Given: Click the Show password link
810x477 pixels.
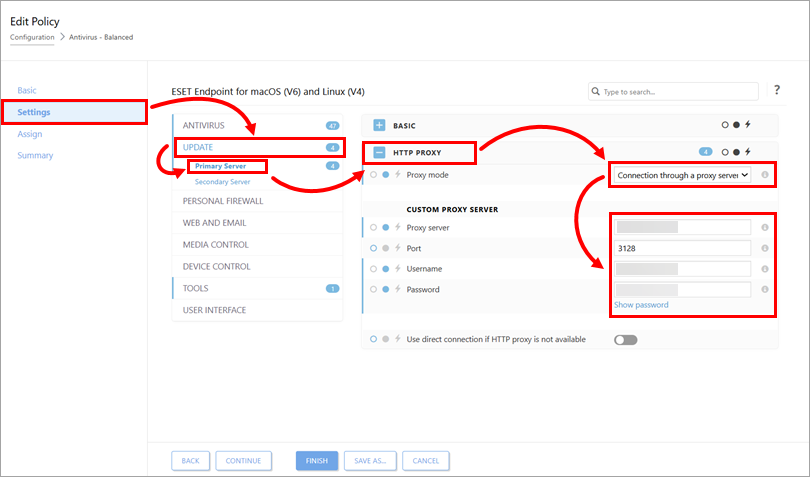Looking at the screenshot, I should tap(641, 305).
